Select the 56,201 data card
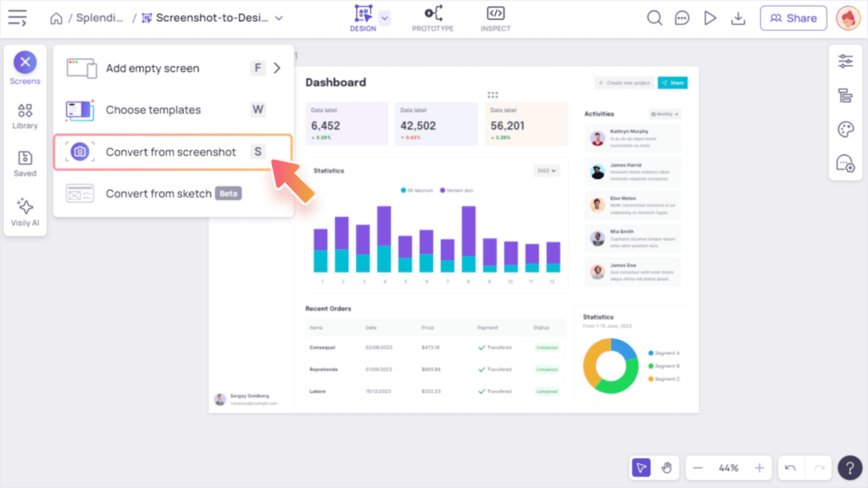 click(526, 124)
